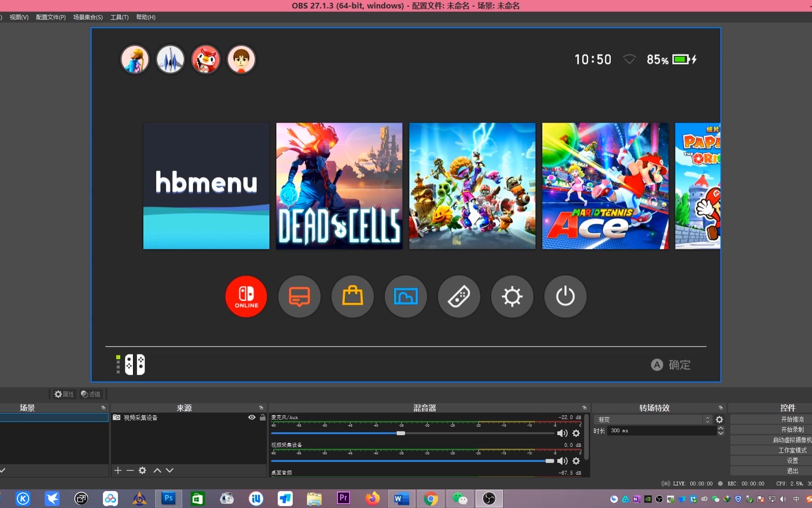Click the eShop bag icon in preview
This screenshot has height=508, width=812.
(x=352, y=296)
